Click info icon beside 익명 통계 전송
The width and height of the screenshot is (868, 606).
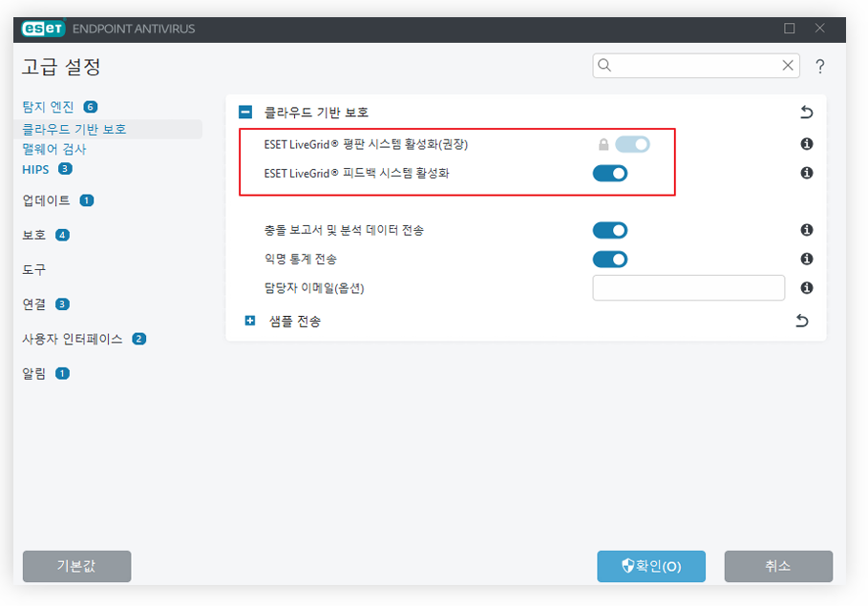pyautogui.click(x=807, y=259)
